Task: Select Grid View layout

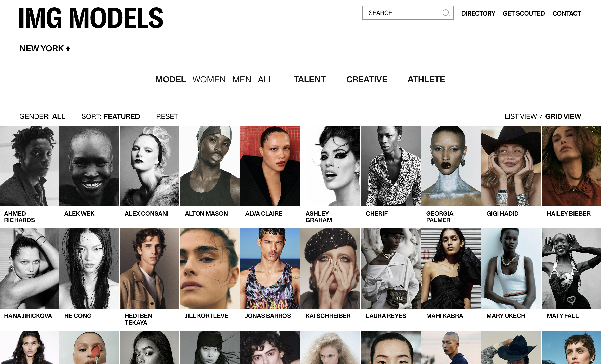Action: (563, 117)
